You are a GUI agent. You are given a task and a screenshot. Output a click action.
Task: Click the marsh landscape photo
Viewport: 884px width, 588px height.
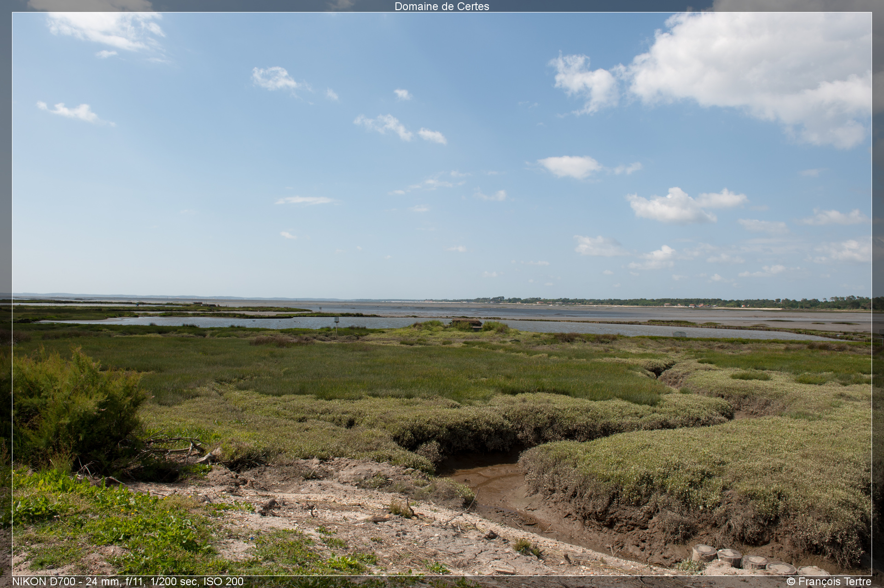(x=442, y=294)
